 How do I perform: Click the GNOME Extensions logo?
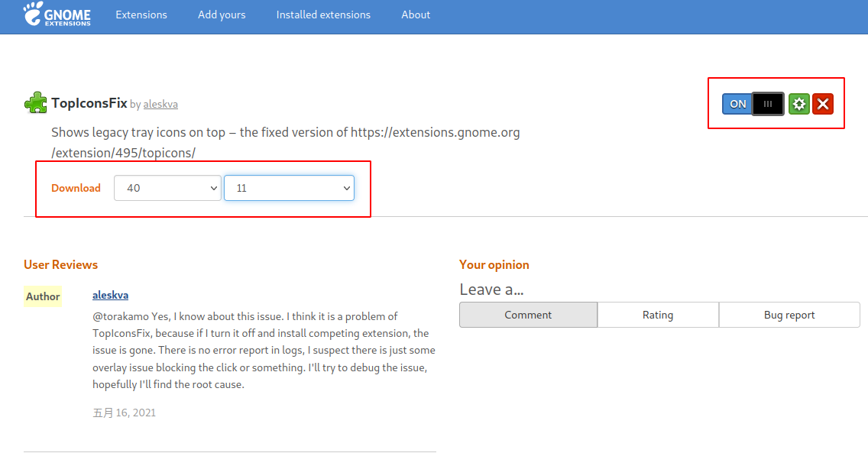pos(57,14)
